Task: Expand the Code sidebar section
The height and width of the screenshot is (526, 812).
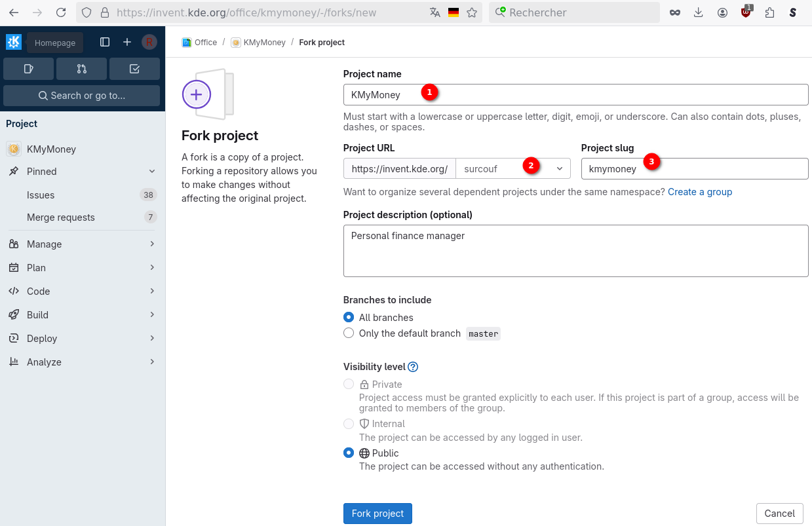Action: [82, 291]
